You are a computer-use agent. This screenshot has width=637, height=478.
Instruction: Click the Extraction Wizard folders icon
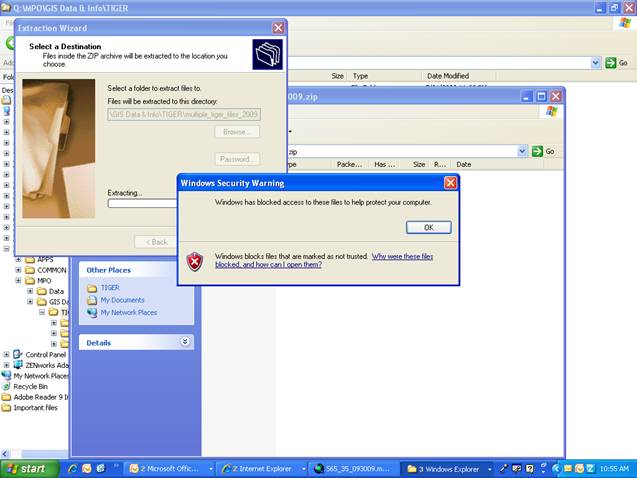pos(267,54)
